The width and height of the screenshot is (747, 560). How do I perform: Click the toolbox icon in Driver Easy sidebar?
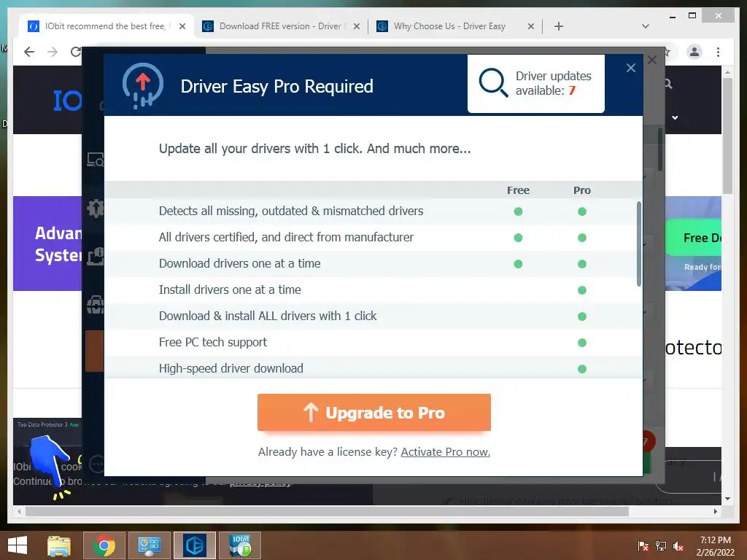point(95,305)
